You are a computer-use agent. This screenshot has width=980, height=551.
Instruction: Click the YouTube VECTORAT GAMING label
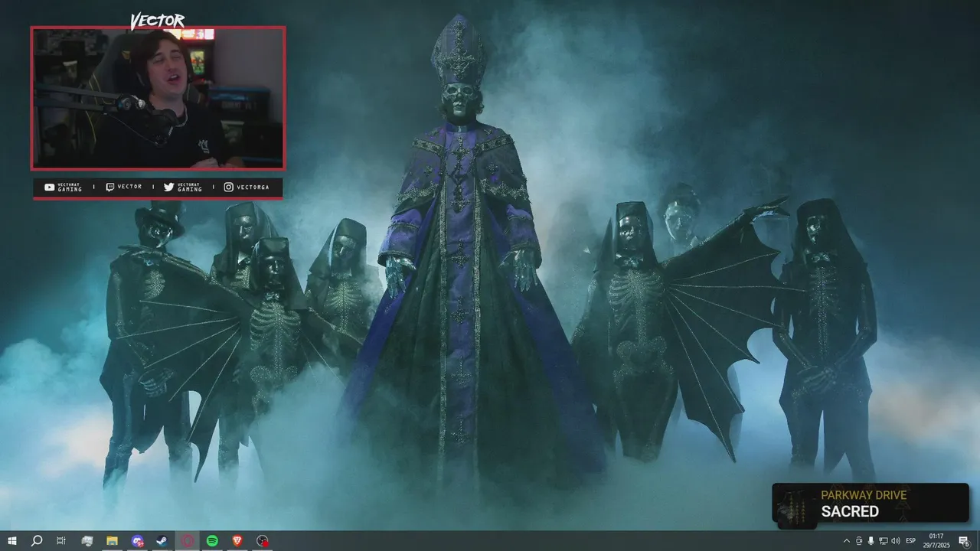63,187
